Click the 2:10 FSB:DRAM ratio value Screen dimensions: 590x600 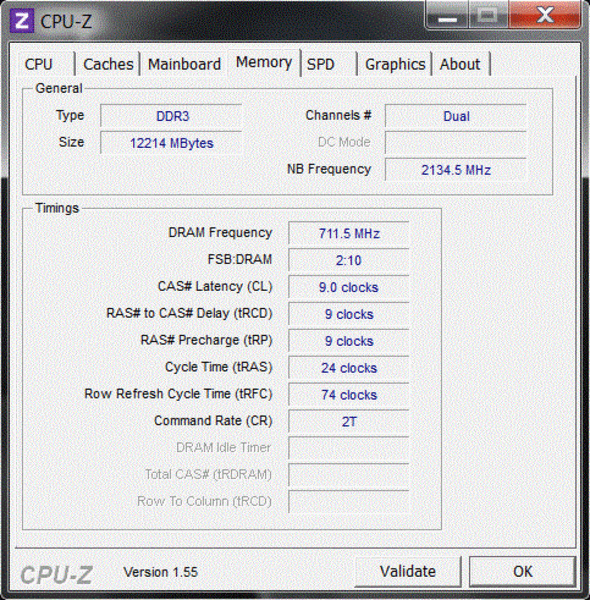pyautogui.click(x=349, y=260)
